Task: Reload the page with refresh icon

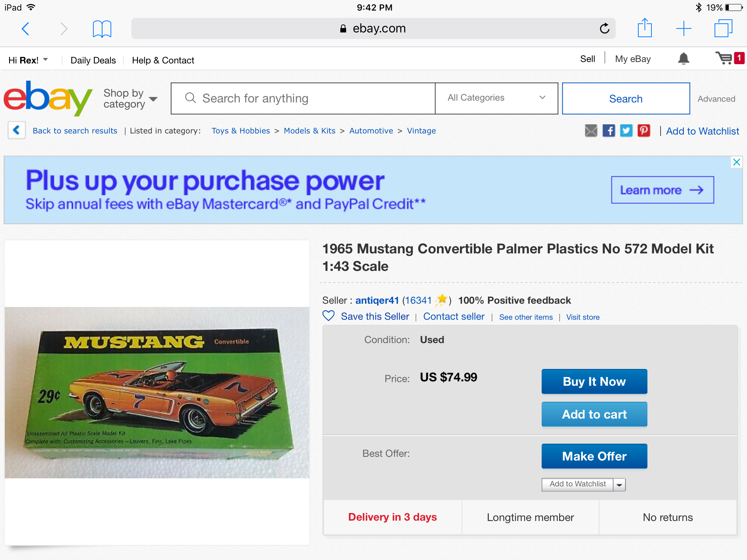Action: [x=604, y=28]
